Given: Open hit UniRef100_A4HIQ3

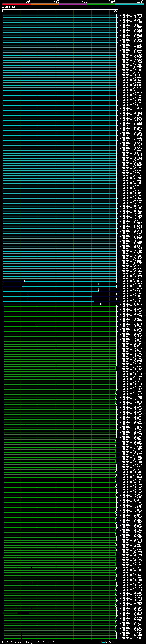Looking at the screenshot, I should pos(131,610).
